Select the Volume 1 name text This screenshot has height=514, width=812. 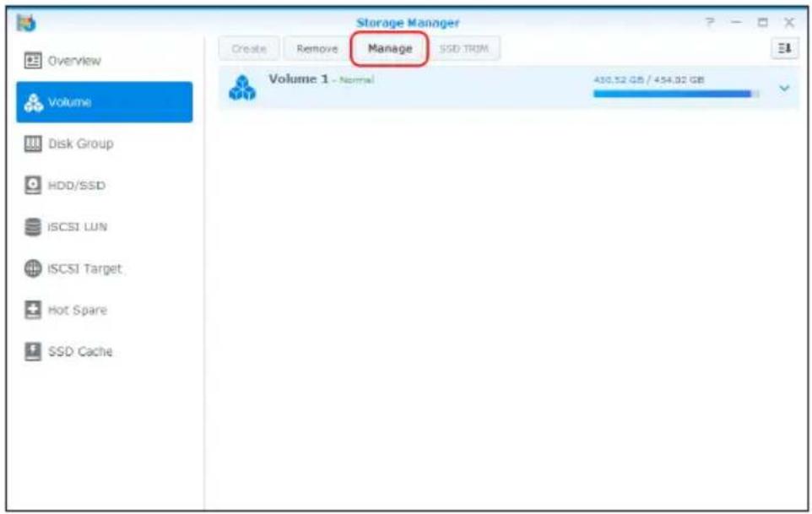tap(298, 78)
